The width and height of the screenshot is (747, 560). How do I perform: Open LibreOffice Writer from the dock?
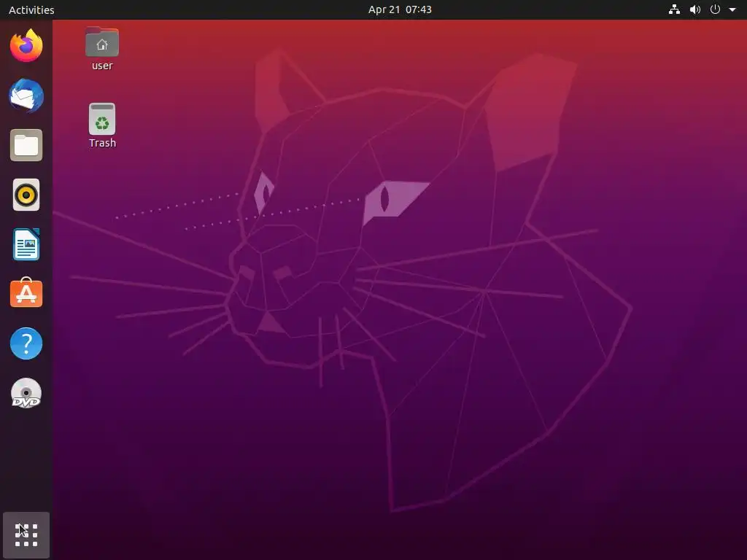click(x=26, y=244)
